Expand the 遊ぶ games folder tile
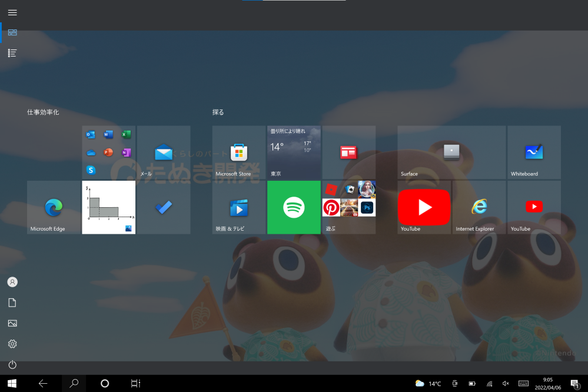Image resolution: width=588 pixels, height=392 pixels. click(348, 207)
